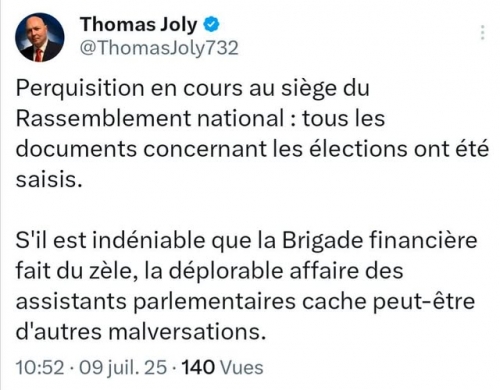Click the word indéniable in the tweet
Image resolution: width=500 pixels, height=390 pixels.
(x=149, y=240)
